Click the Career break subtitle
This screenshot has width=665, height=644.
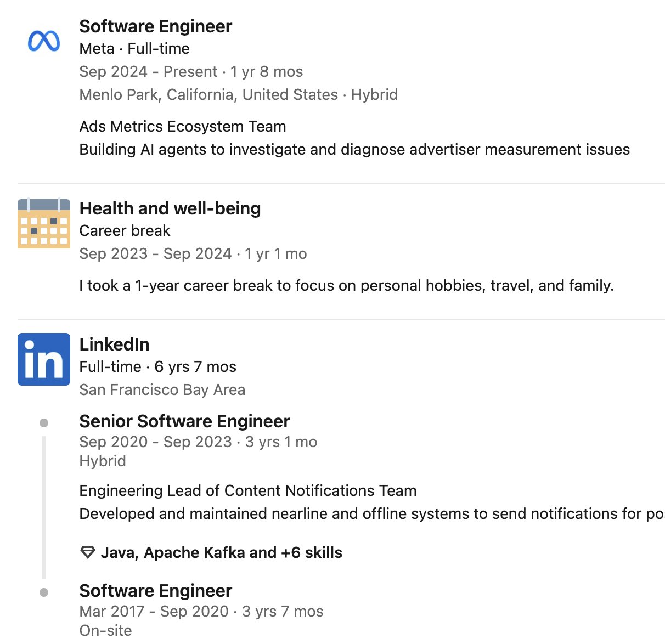(x=125, y=231)
